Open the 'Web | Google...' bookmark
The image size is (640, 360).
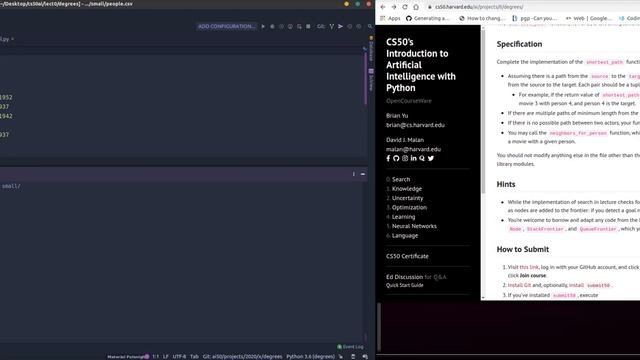click(x=589, y=18)
